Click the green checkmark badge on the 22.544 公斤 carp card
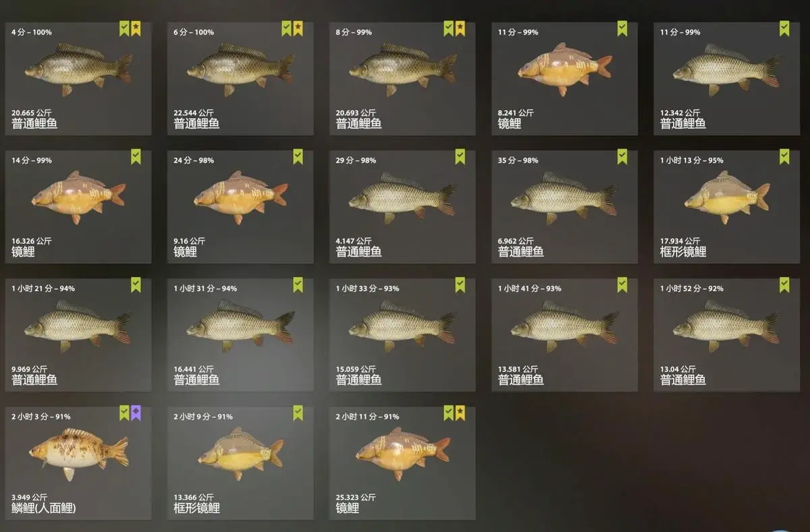This screenshot has height=532, width=810. click(x=286, y=28)
